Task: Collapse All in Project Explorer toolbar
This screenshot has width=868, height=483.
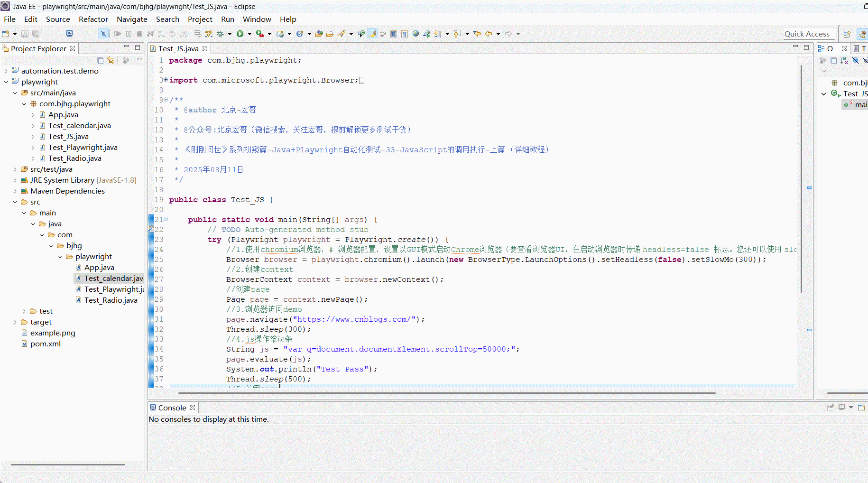Action: [x=100, y=60]
